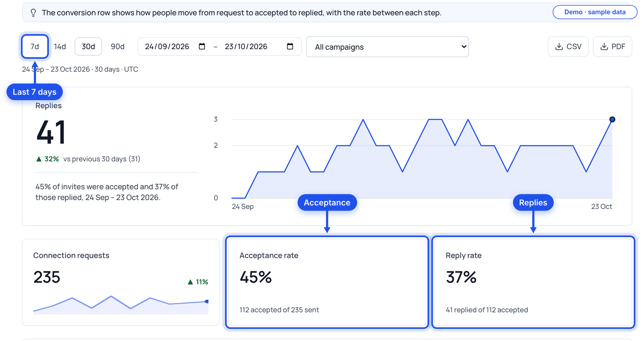Open the Connection requests card
Image resolution: width=644 pixels, height=341 pixels.
(121, 282)
